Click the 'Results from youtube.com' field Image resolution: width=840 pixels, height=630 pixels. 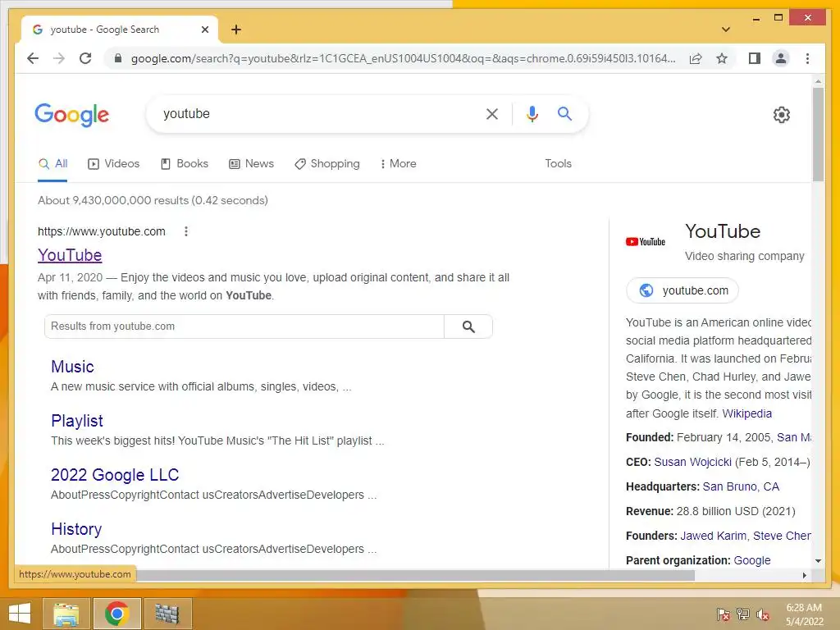pos(244,326)
